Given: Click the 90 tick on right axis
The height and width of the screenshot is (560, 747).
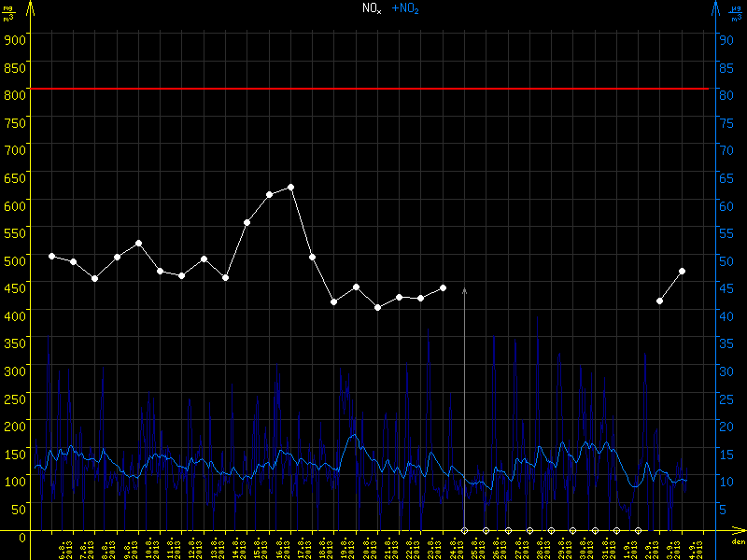Looking at the screenshot, I should point(726,39).
